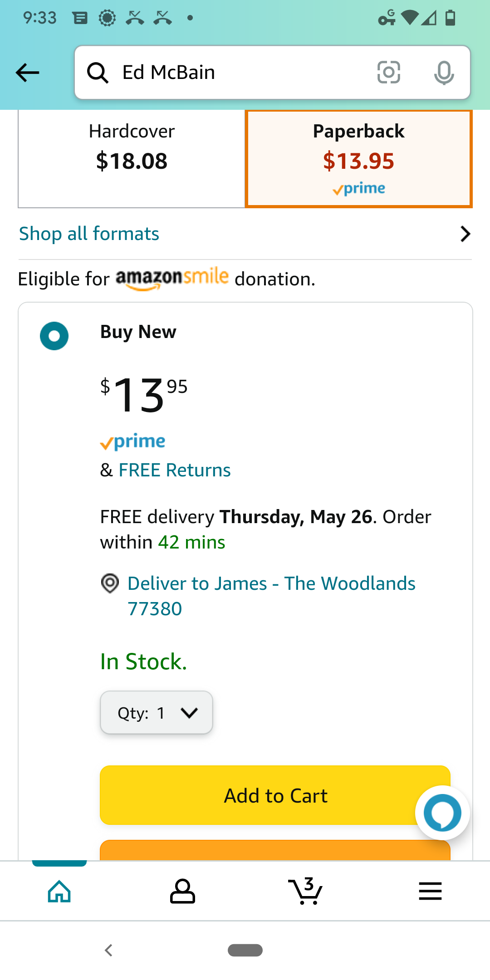This screenshot has height=980, width=490.
Task: Tap the microphone voice search icon
Action: [444, 73]
